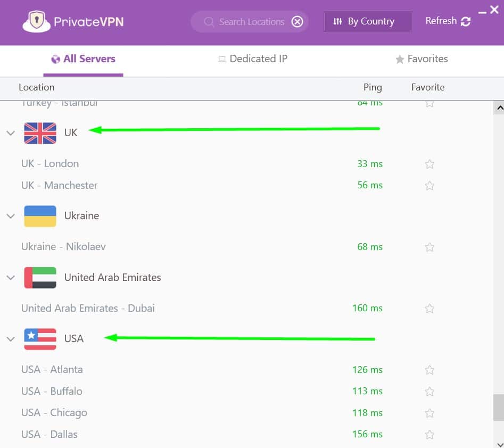The image size is (504, 448).
Task: Collapse the United Arab Emirates group chevron
Action: tap(11, 277)
